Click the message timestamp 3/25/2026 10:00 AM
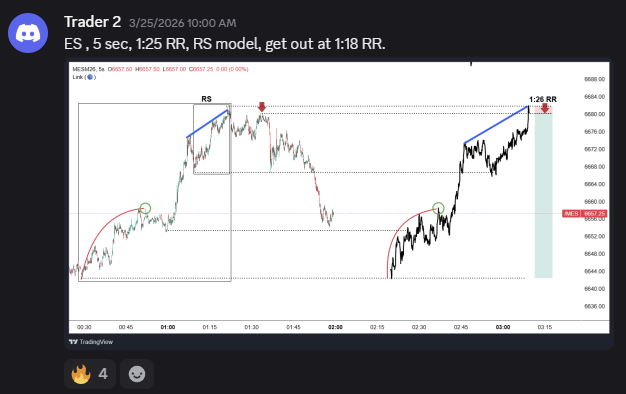Image resolution: width=626 pixels, height=394 pixels. [x=182, y=23]
